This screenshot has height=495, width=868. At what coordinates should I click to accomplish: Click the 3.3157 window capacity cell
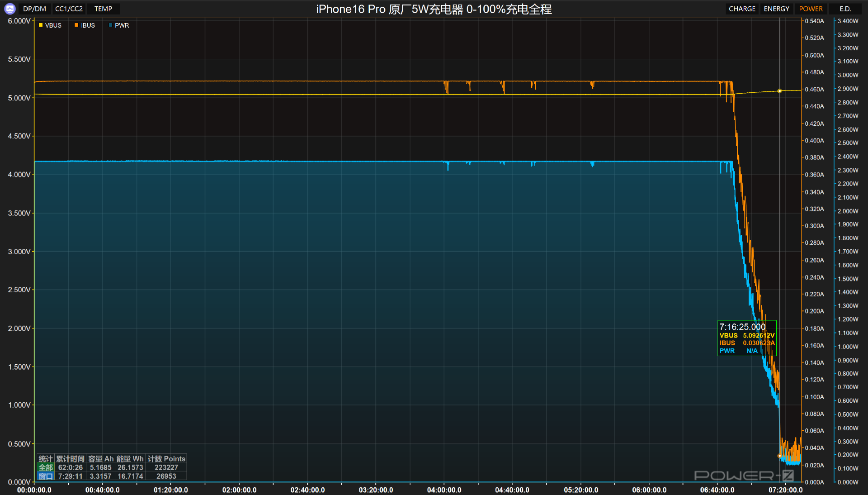[x=101, y=476]
